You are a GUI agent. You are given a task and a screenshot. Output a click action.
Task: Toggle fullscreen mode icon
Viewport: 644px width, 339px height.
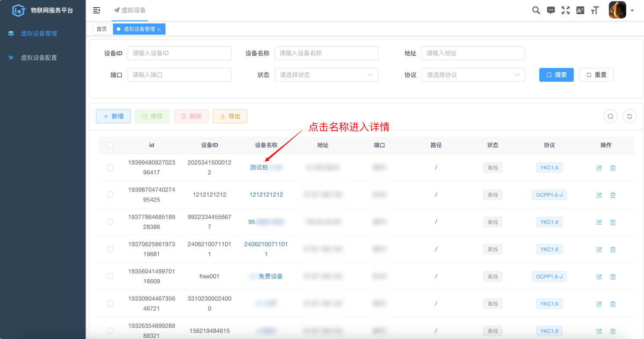click(x=565, y=10)
